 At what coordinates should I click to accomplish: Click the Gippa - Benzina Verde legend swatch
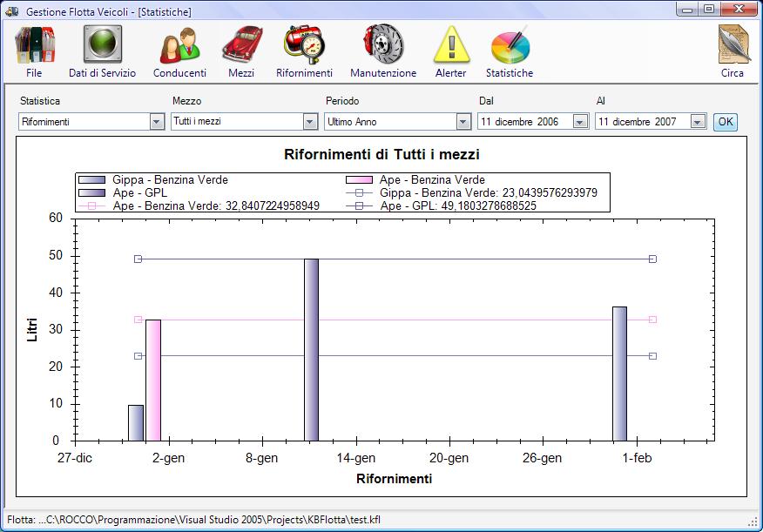point(92,180)
